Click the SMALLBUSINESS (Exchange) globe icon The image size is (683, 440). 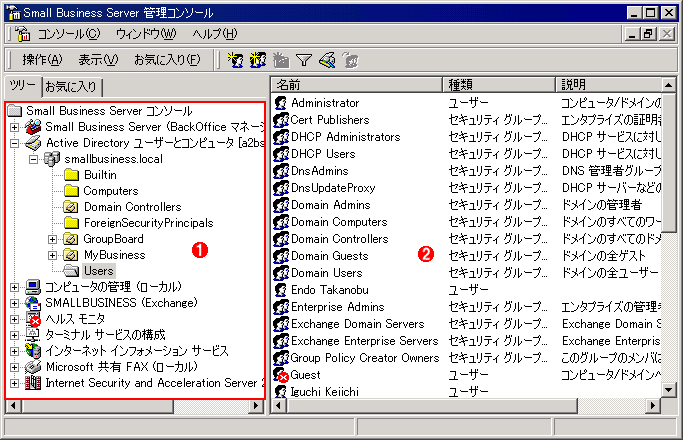tap(33, 303)
